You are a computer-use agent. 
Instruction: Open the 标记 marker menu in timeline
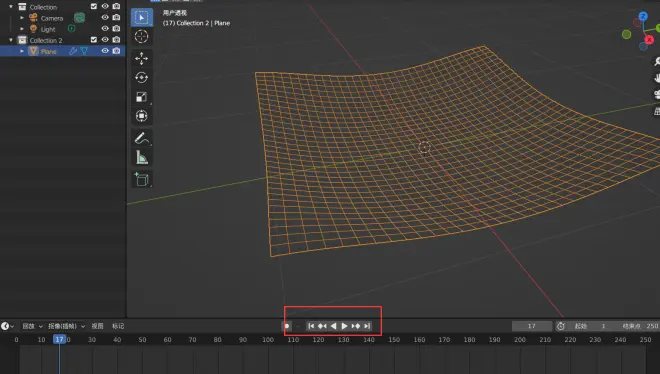pyautogui.click(x=118, y=326)
